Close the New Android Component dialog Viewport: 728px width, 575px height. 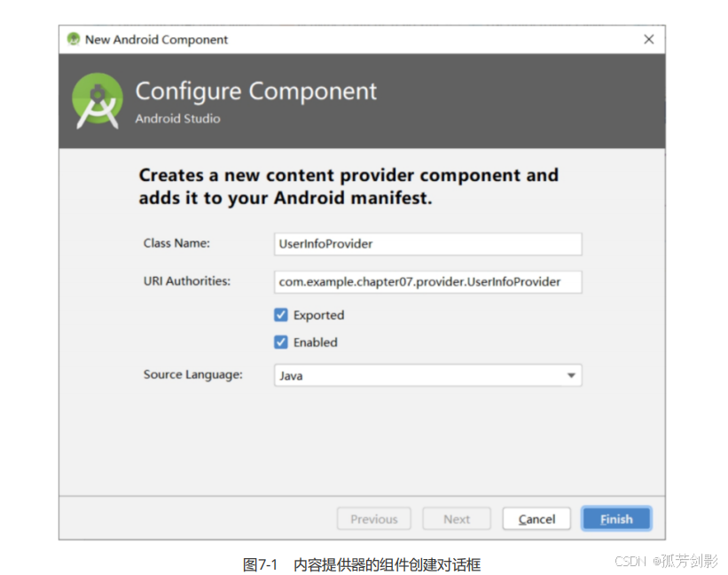(648, 39)
